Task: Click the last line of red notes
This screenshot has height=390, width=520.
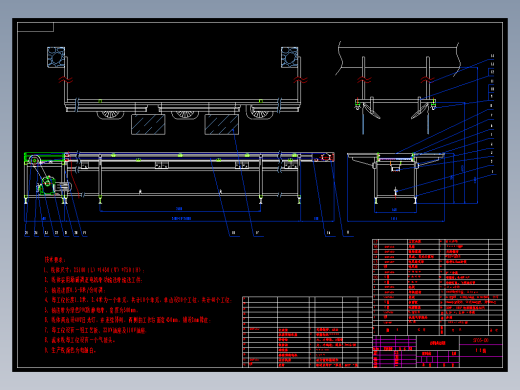Action: pos(70,350)
